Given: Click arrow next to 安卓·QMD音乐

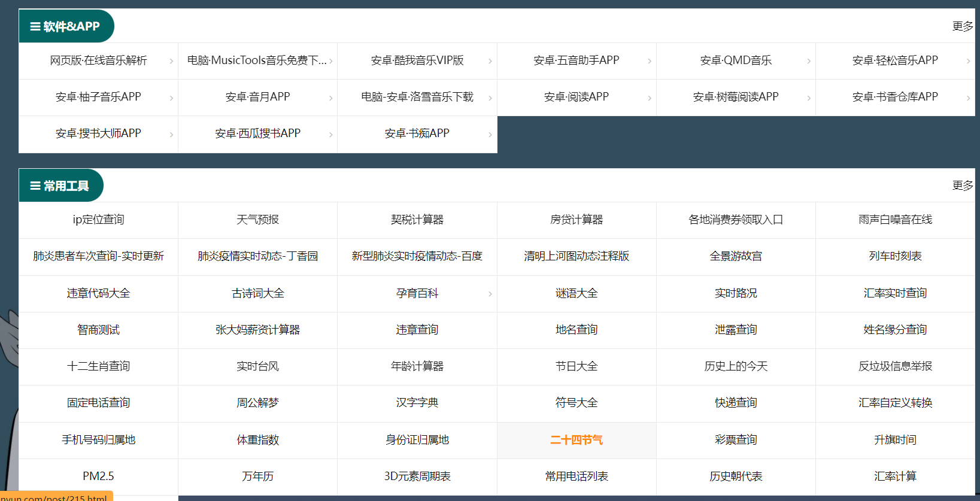Looking at the screenshot, I should [x=808, y=61].
